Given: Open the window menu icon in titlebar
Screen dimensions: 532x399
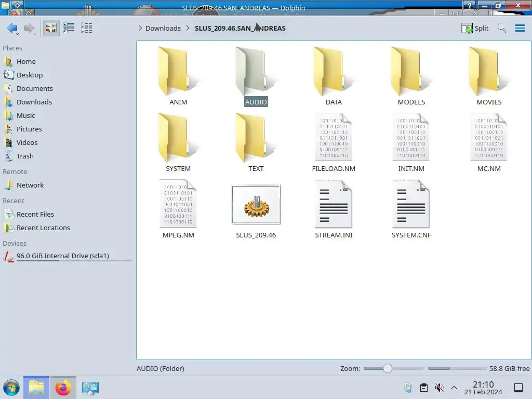Looking at the screenshot, I should (x=5, y=5).
